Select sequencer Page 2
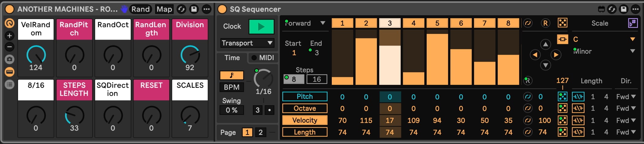This screenshot has width=644, height=144. click(260, 132)
